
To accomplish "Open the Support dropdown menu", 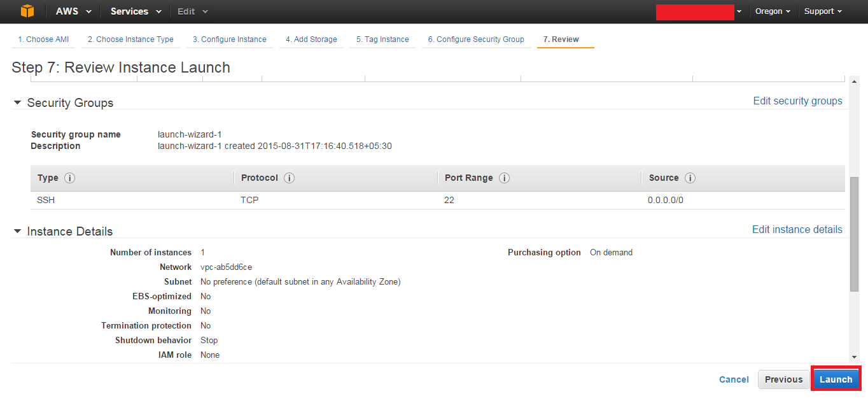I will point(823,11).
